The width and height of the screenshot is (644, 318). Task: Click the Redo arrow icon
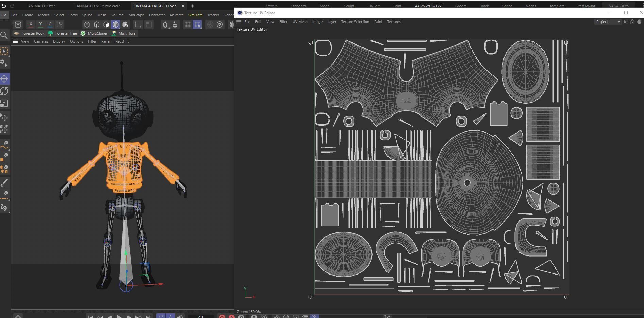click(12, 6)
